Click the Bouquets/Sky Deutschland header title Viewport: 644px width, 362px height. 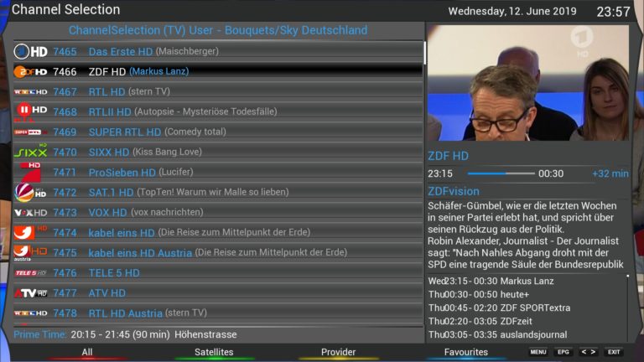[x=218, y=30]
